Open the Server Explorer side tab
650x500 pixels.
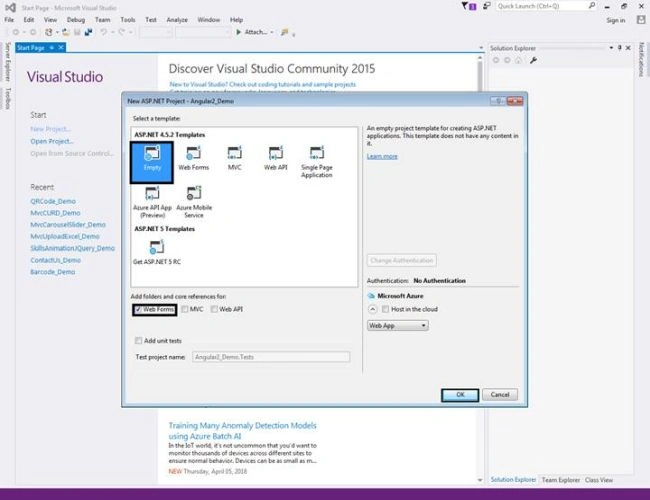coord(7,62)
